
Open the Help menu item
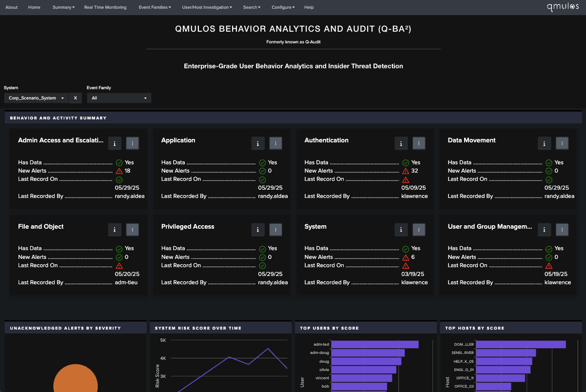309,7
